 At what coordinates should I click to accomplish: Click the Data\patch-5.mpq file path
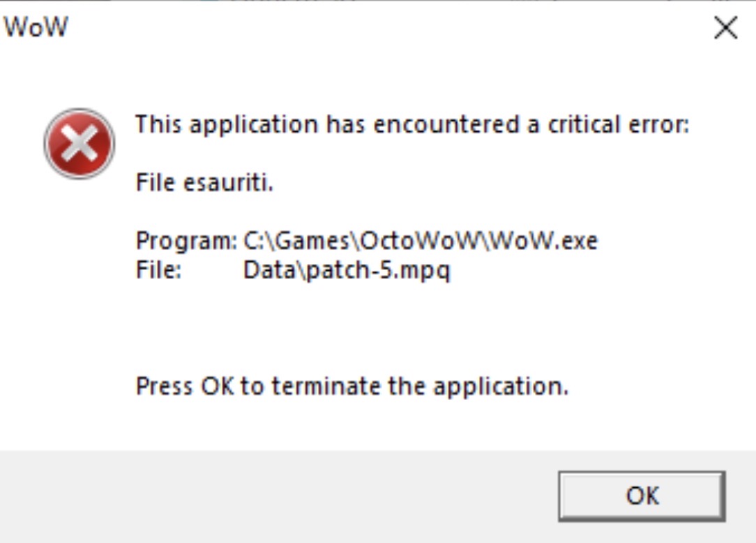[347, 270]
